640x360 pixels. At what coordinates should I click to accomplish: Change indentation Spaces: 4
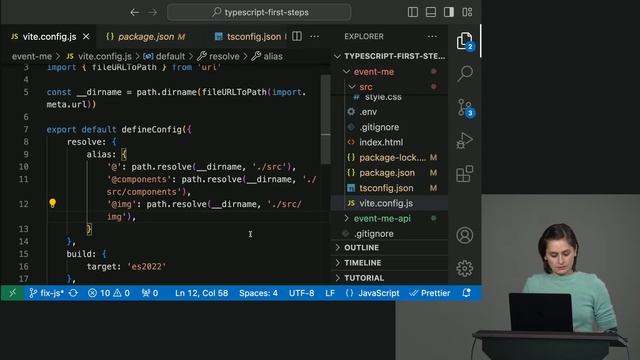coord(258,293)
